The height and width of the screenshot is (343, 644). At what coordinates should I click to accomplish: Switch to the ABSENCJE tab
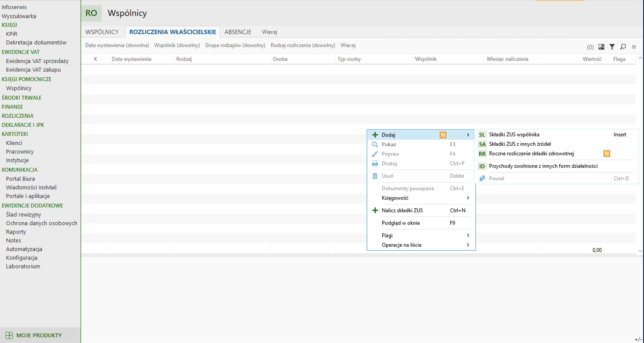[x=238, y=32]
